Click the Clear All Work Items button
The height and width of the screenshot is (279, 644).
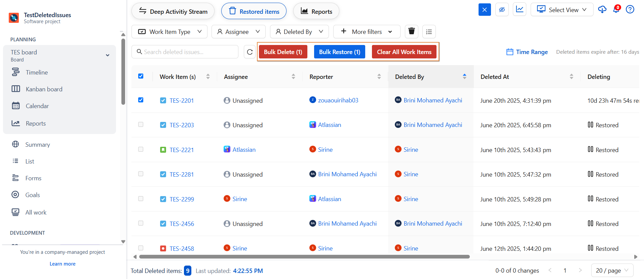[x=404, y=52]
